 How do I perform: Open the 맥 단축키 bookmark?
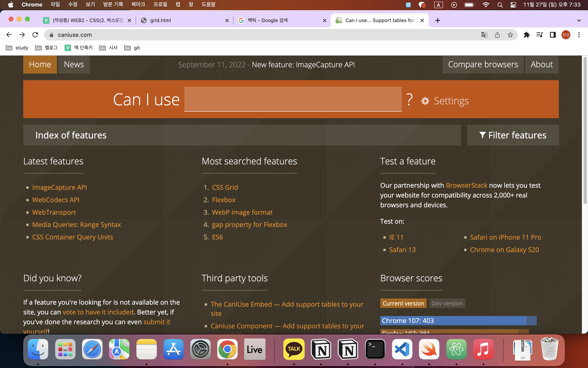(79, 48)
